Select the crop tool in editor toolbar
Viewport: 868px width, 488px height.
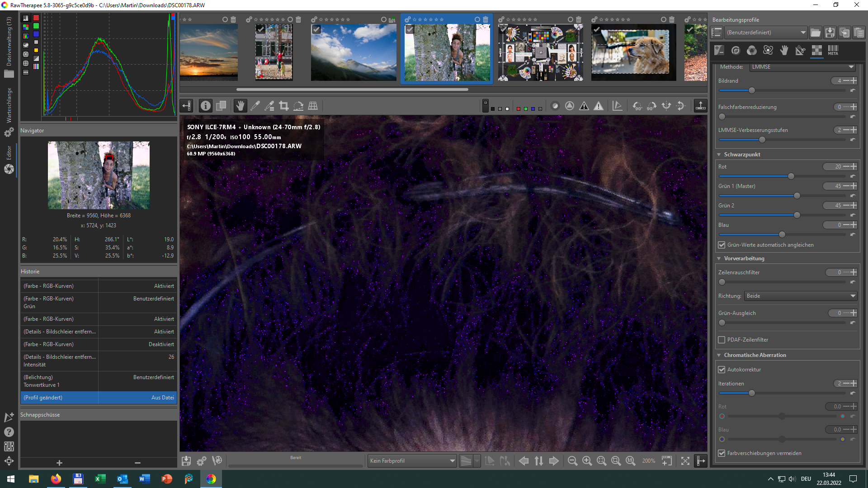(x=284, y=106)
